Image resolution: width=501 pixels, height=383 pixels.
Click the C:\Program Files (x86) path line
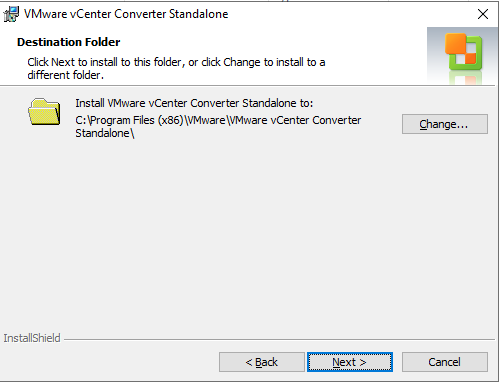(218, 120)
